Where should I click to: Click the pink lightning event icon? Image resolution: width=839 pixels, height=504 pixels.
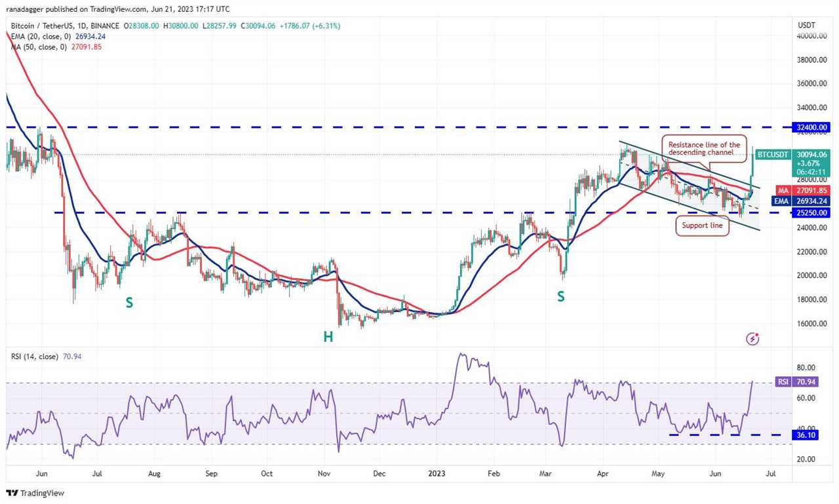[x=753, y=339]
